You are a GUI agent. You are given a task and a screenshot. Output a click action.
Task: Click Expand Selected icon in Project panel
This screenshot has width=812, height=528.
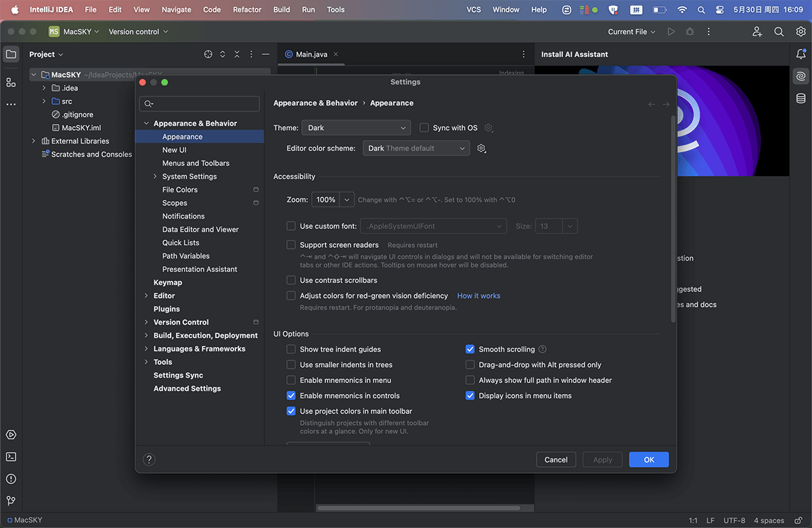click(223, 54)
